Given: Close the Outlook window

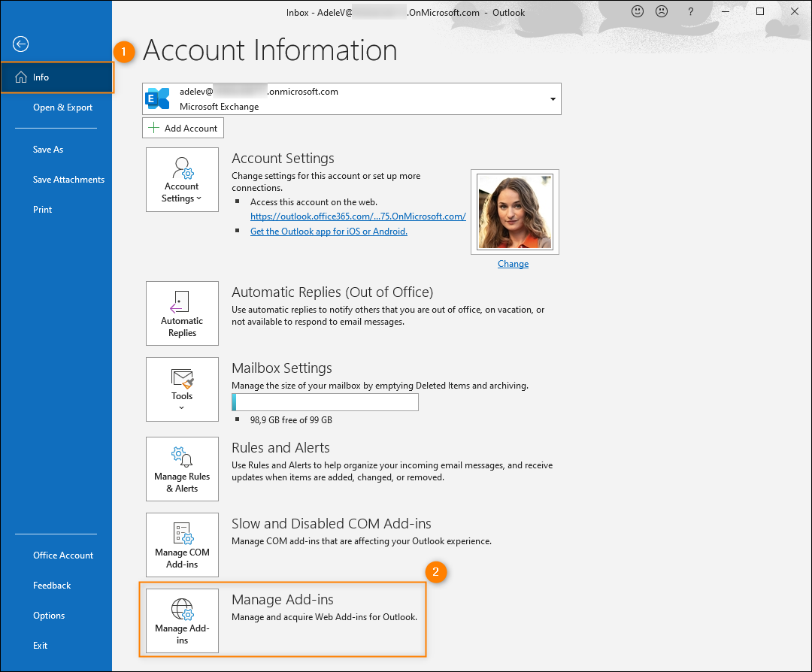Looking at the screenshot, I should 795,11.
